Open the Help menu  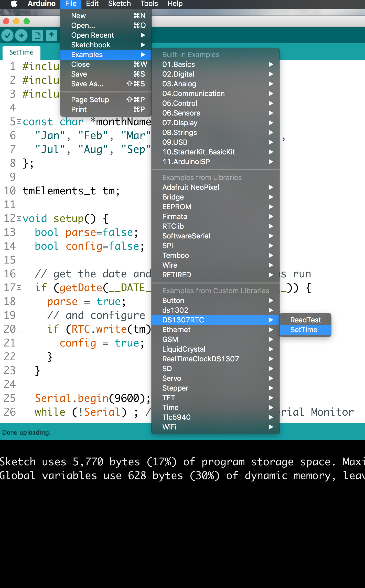[x=175, y=4]
